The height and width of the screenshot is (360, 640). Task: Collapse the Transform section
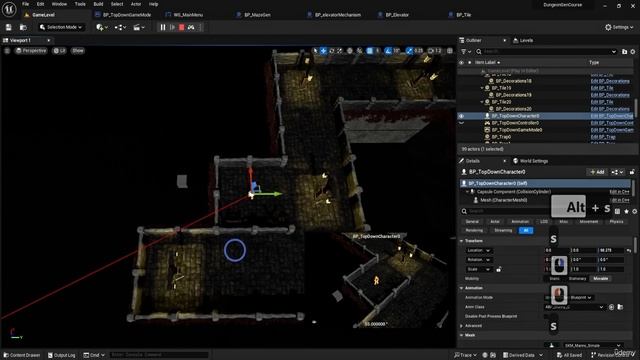[x=462, y=241]
